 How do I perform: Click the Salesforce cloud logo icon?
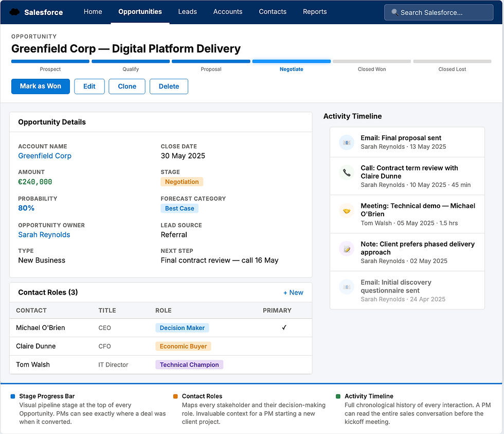point(15,12)
